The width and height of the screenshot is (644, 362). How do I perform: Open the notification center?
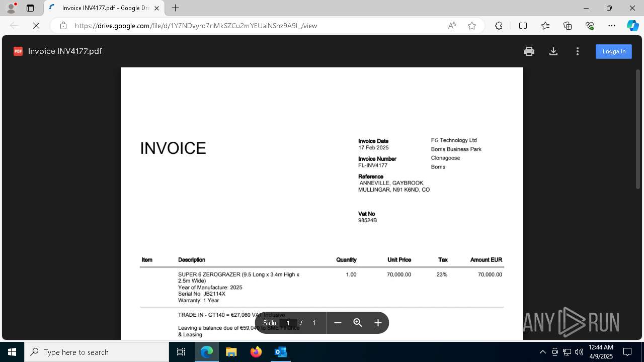click(627, 352)
